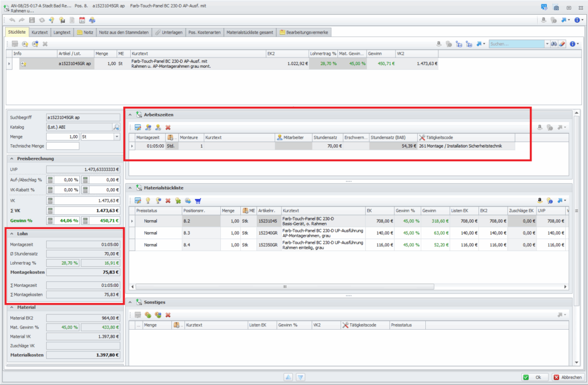Click the Abbrechen button

point(567,377)
